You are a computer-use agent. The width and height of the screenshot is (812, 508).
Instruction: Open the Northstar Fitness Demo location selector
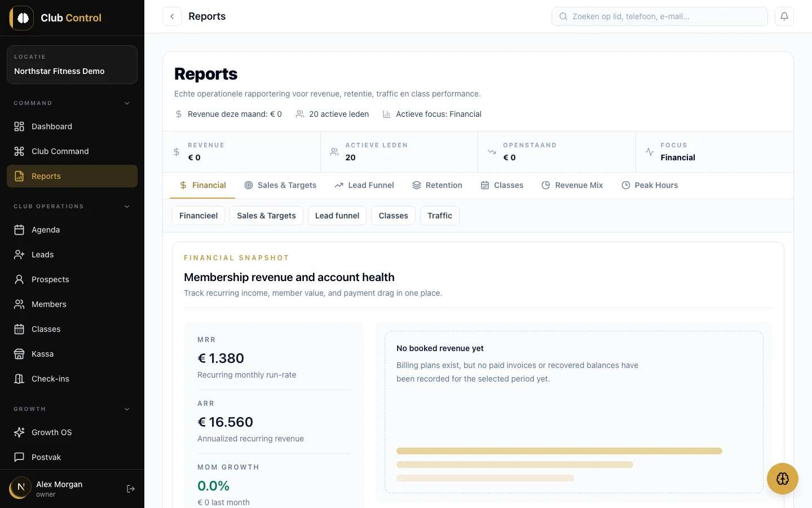(72, 64)
